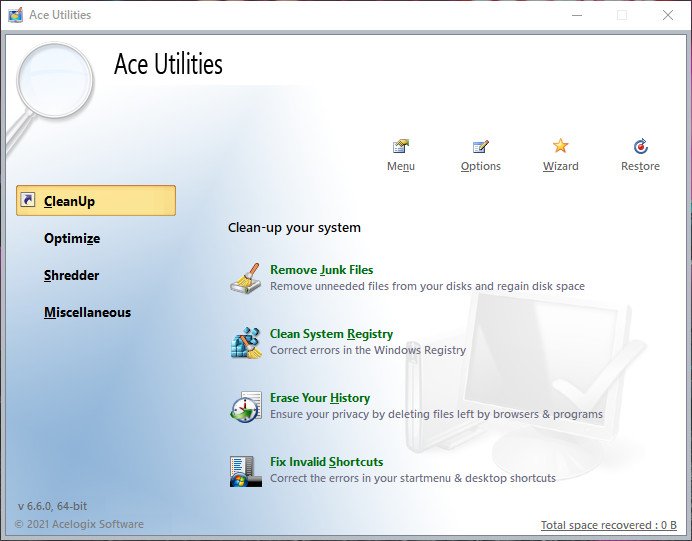Open the Erase Your History link
The image size is (692, 541).
tap(320, 398)
